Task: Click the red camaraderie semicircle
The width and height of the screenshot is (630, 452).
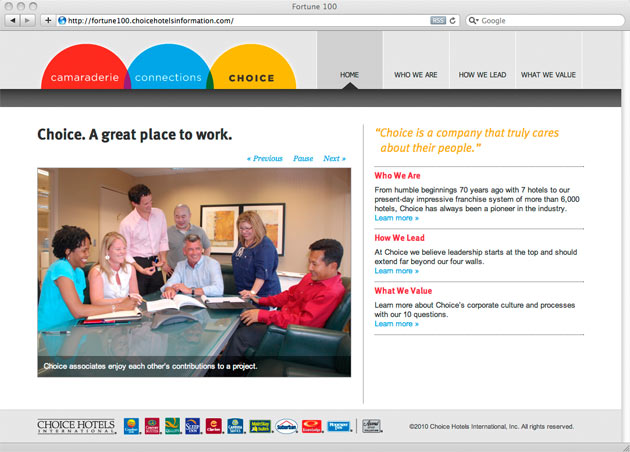Action: (84, 68)
